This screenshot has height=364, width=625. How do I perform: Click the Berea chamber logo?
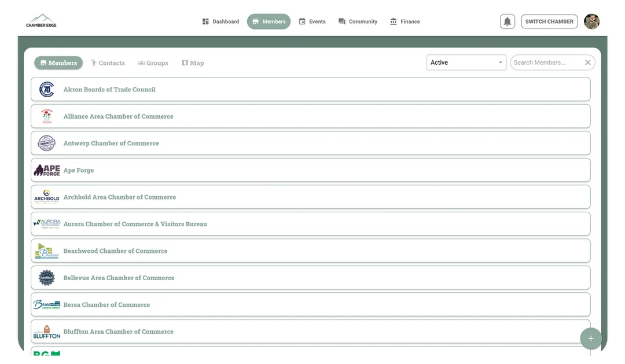(x=47, y=304)
